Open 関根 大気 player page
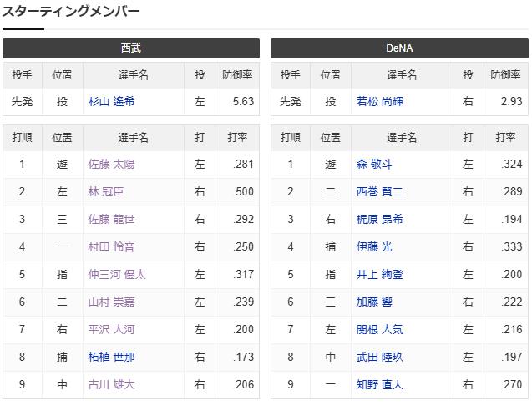 pyautogui.click(x=380, y=329)
